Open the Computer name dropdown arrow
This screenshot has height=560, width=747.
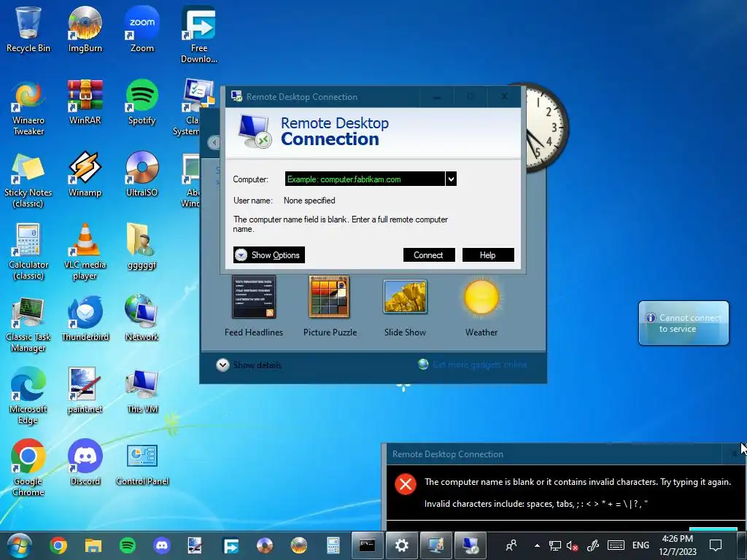click(451, 179)
